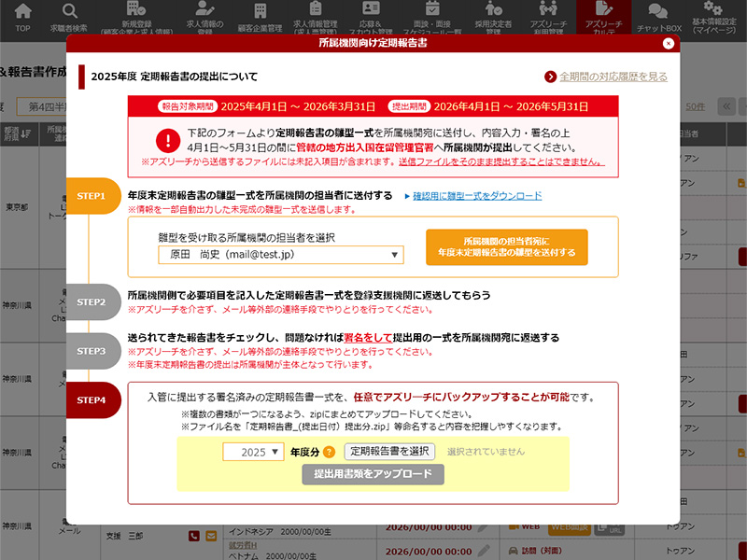Click 選択されていません file status text
Viewport: 747px width, 560px height.
click(x=486, y=452)
